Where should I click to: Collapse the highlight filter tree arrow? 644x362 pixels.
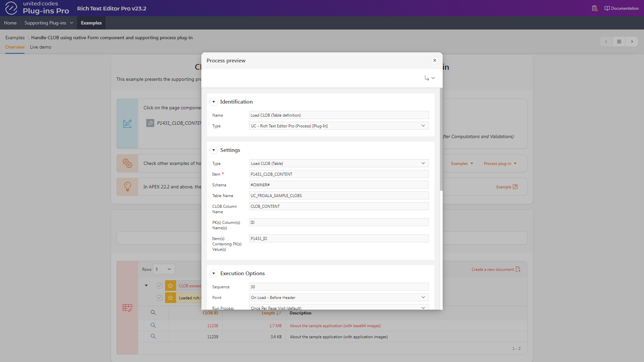(146, 286)
